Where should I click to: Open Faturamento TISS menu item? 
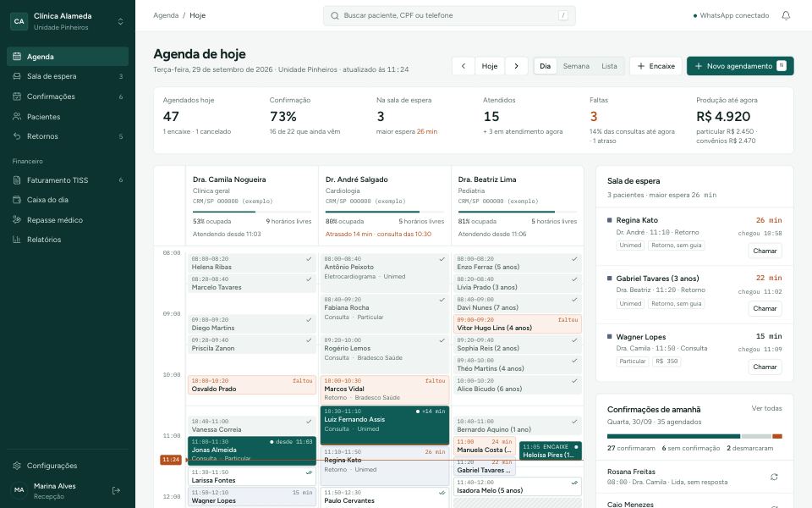pos(68,180)
